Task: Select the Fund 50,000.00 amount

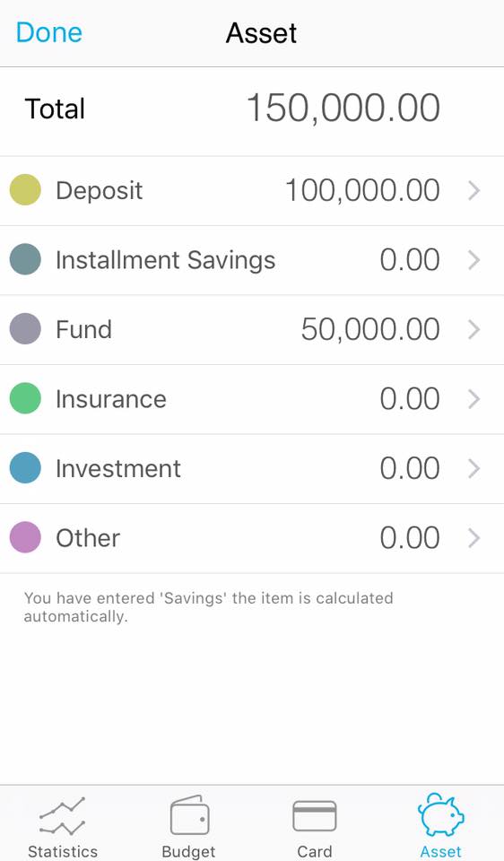Action: pos(370,329)
